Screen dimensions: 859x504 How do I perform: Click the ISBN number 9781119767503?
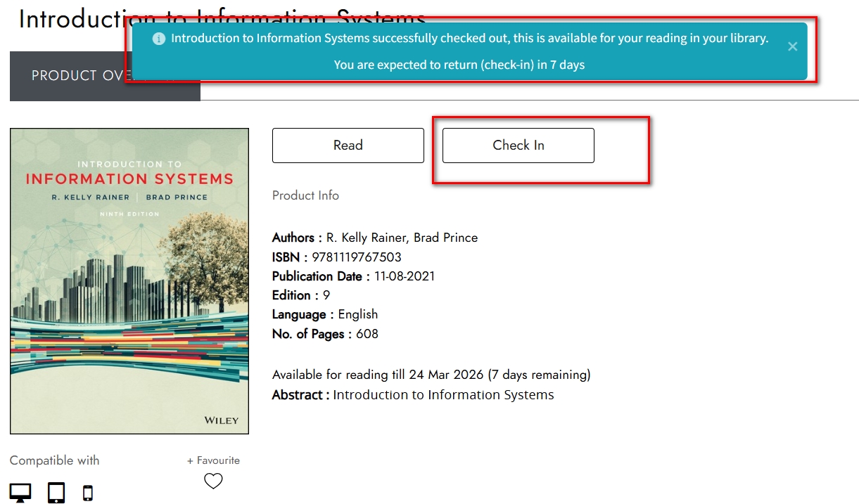point(357,257)
